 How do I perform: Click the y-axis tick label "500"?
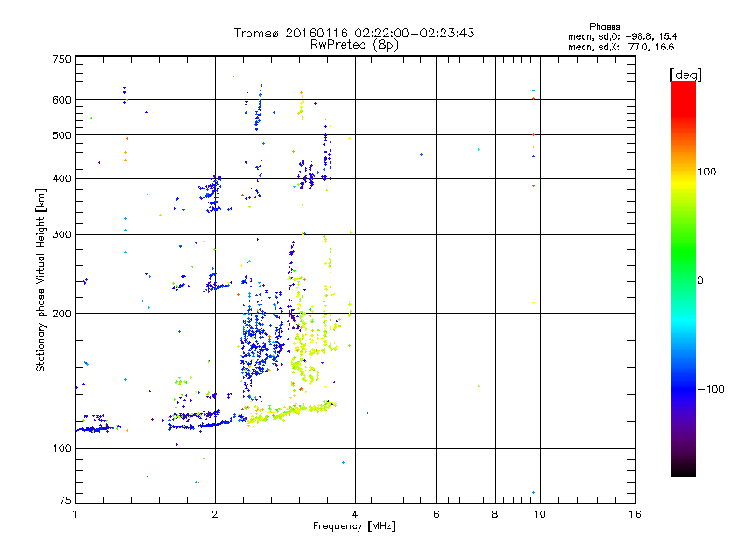pyautogui.click(x=62, y=135)
